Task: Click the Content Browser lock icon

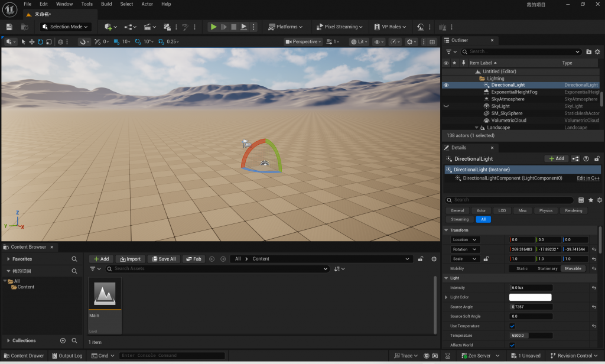Action: click(420, 259)
